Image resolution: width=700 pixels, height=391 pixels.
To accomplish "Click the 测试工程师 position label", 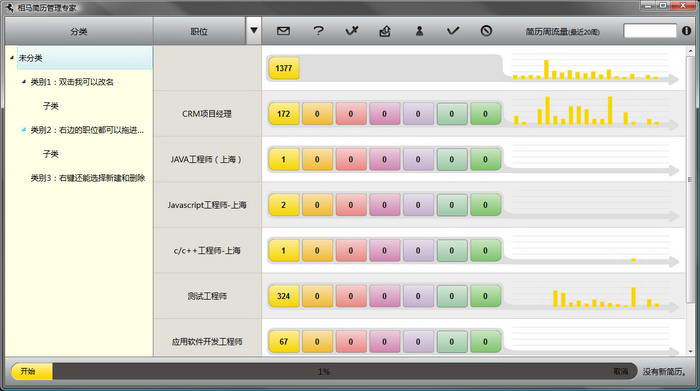I will coord(207,296).
